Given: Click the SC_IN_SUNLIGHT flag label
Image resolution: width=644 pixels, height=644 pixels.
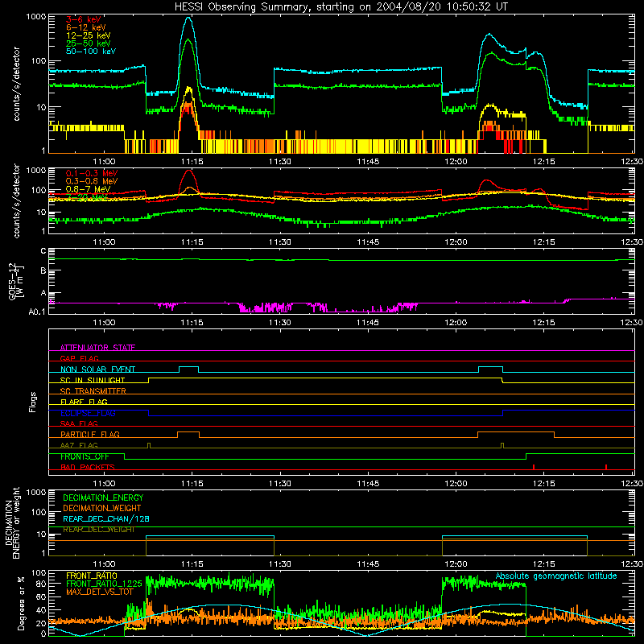Looking at the screenshot, I should coord(93,380).
